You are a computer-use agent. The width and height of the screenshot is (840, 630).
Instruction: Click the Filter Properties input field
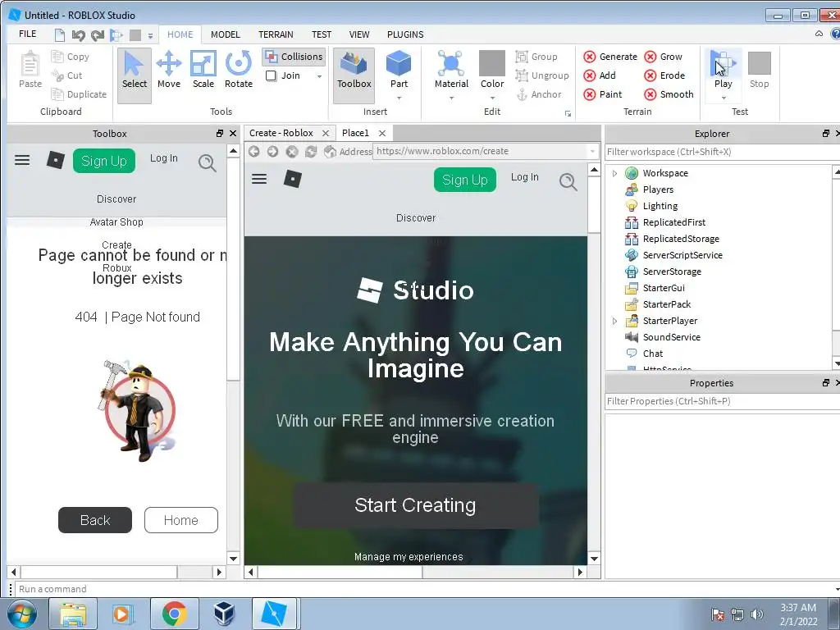pyautogui.click(x=722, y=401)
